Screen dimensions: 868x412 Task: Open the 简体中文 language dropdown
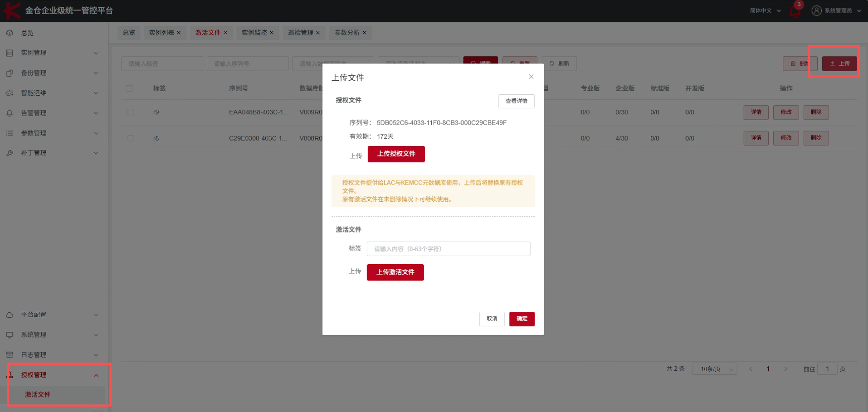[765, 10]
